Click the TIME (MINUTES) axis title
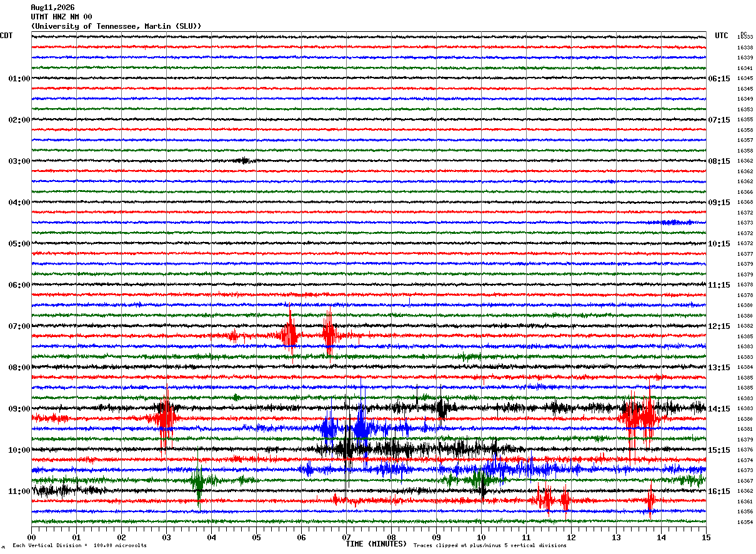 (x=376, y=544)
